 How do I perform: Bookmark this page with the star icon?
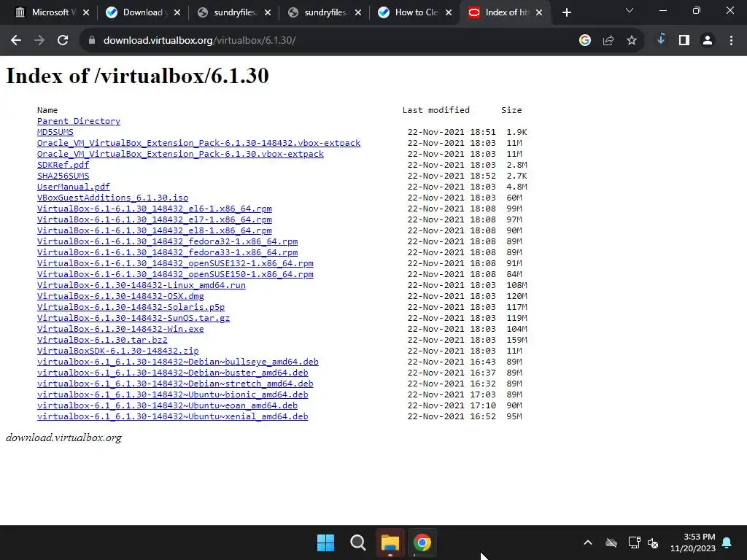pos(631,41)
